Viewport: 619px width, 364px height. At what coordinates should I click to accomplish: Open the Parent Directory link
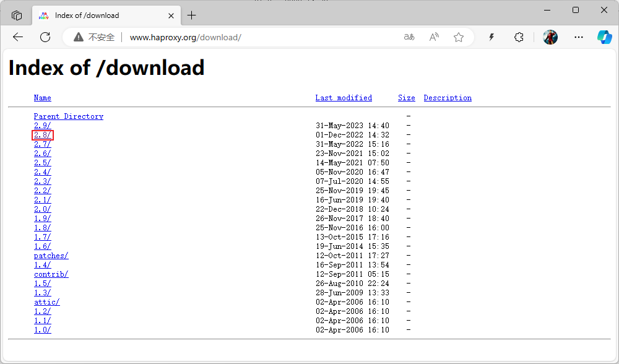(x=68, y=116)
